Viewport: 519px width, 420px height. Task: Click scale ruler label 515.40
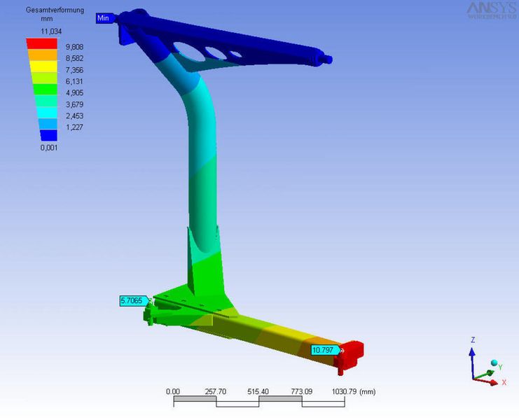pos(258,391)
